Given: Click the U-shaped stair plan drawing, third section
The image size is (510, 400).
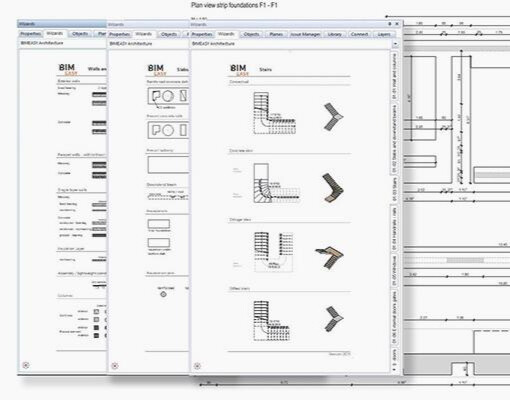Looking at the screenshot, I should click(274, 252).
